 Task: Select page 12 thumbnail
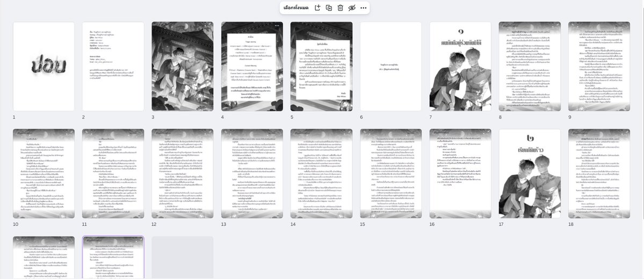[x=183, y=173]
